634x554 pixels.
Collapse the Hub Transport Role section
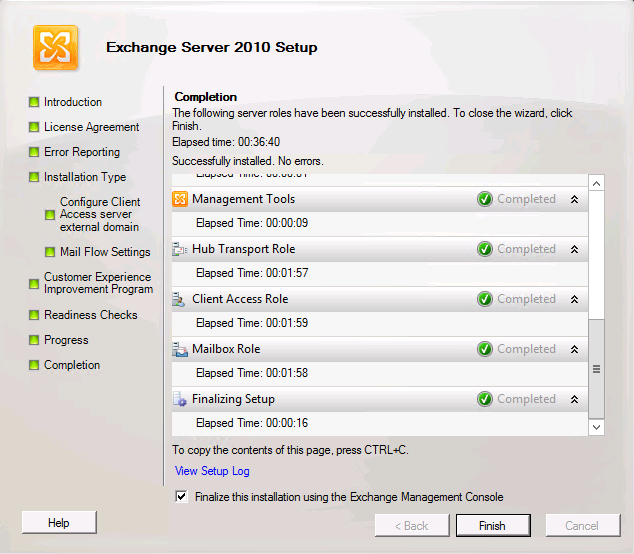pyautogui.click(x=575, y=249)
